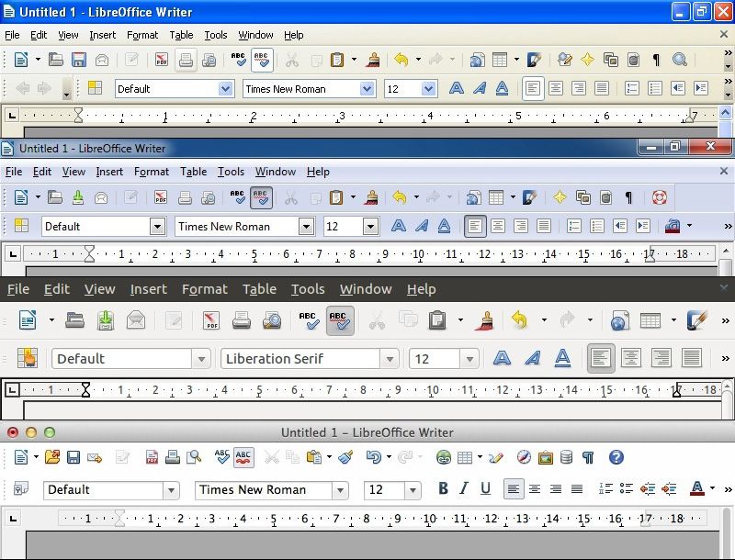
Task: Toggle Underline U button in macOS window
Action: pyautogui.click(x=486, y=488)
